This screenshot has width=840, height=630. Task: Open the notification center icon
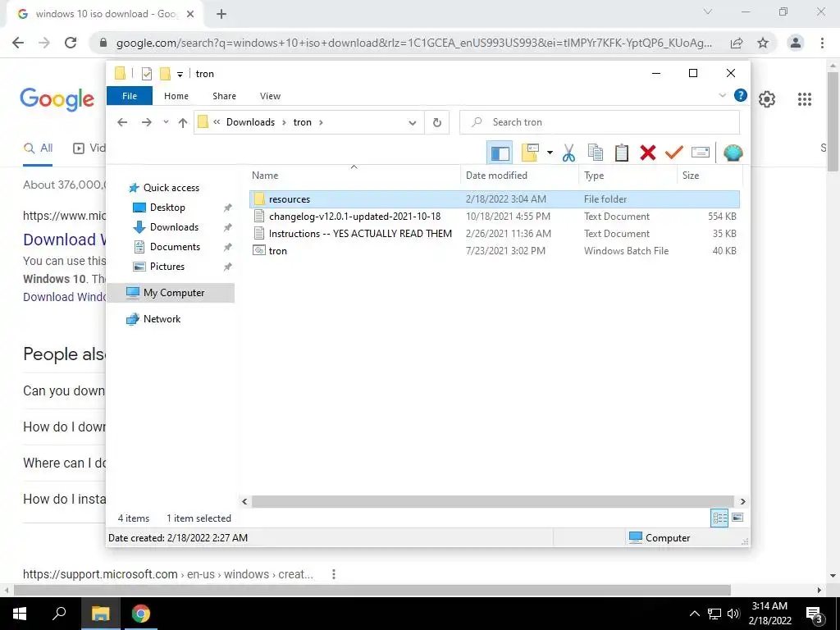(815, 614)
